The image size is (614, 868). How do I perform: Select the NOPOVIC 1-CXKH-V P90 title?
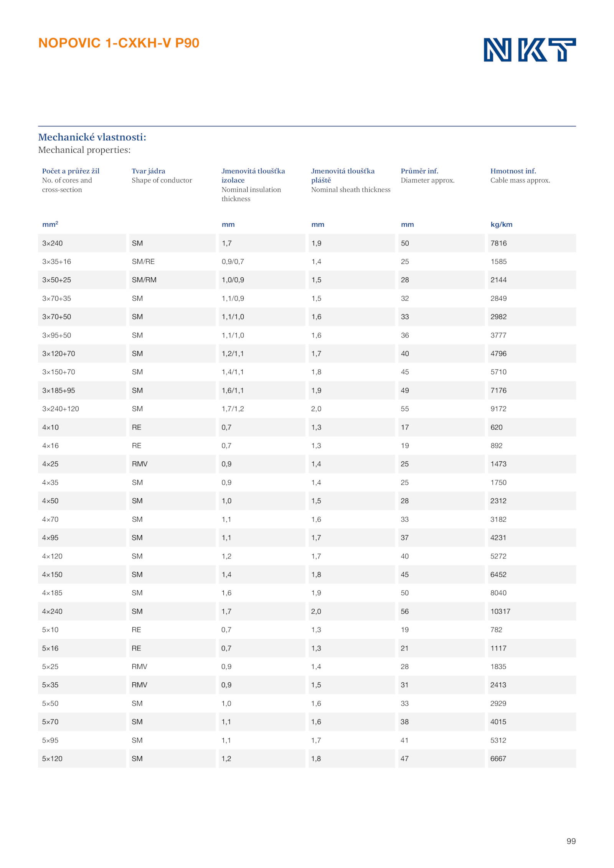(x=119, y=43)
